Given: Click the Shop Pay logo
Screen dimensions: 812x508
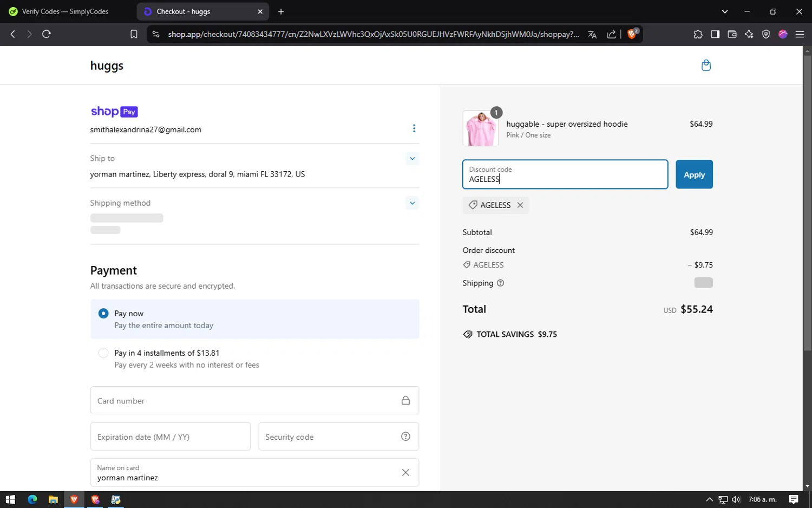Looking at the screenshot, I should [x=114, y=112].
